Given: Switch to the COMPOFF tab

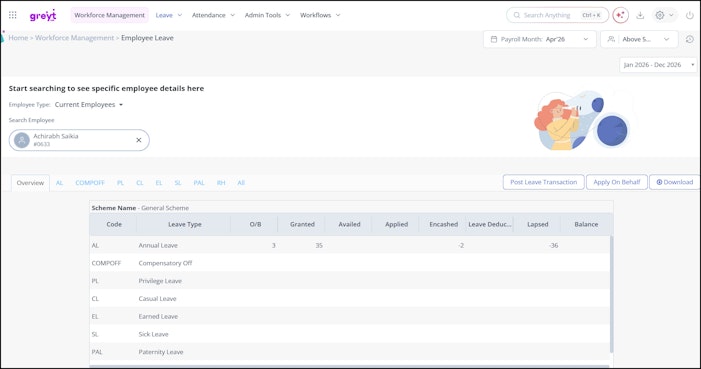Looking at the screenshot, I should [x=89, y=183].
